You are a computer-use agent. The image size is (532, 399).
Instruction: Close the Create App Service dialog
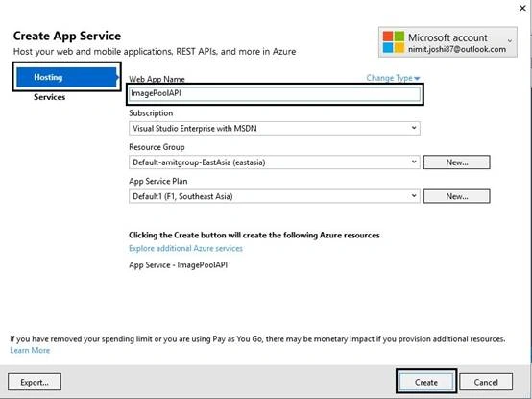(522, 8)
